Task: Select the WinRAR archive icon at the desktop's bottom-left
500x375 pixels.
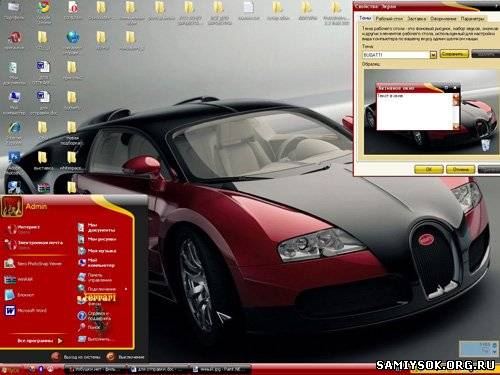Action: click(x=43, y=189)
